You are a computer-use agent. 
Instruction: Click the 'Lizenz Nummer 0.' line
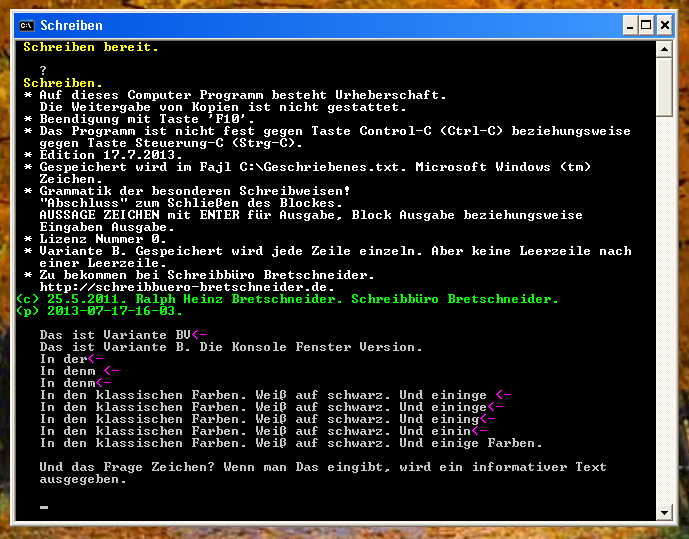103,239
